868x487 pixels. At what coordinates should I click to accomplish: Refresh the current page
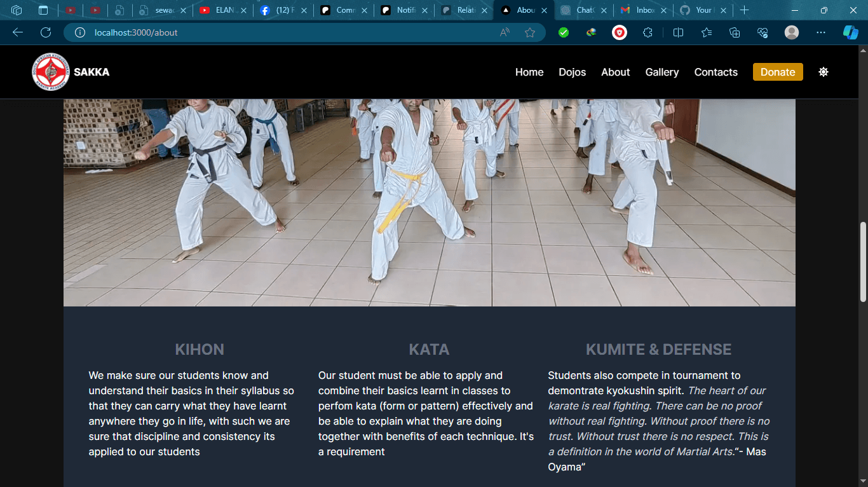(x=46, y=32)
